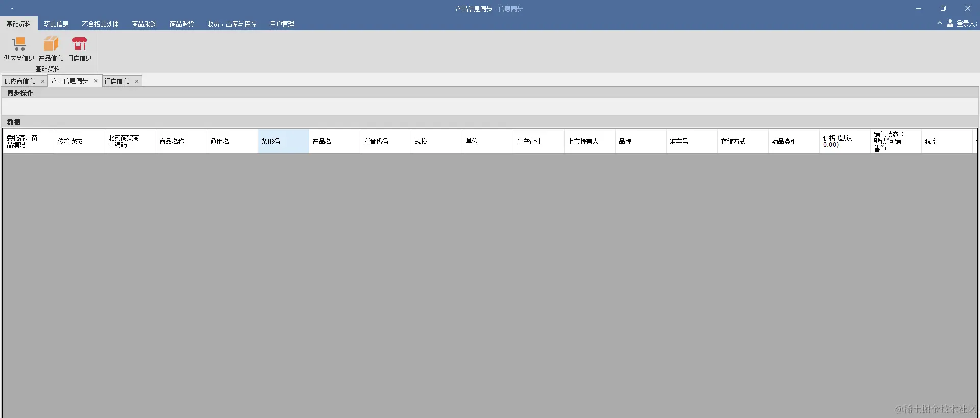
Task: Click the 规格 column header
Action: pos(436,141)
